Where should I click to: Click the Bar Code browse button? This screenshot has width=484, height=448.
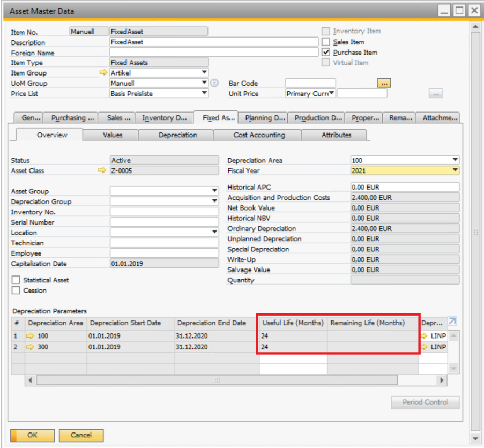pos(384,83)
